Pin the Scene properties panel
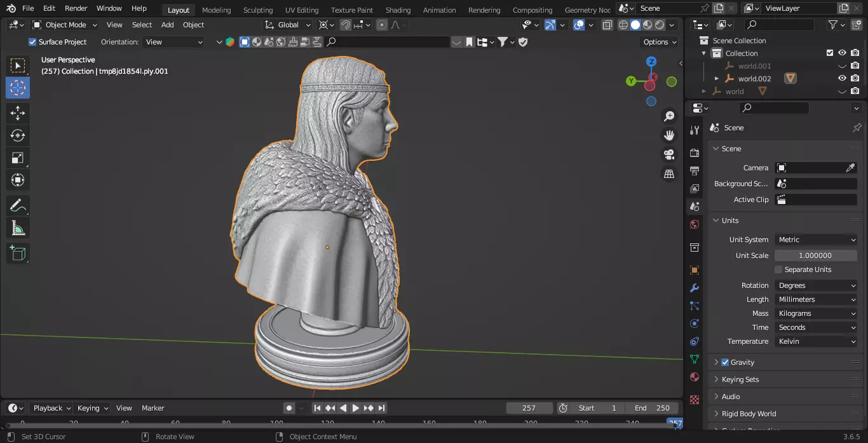 tap(857, 128)
